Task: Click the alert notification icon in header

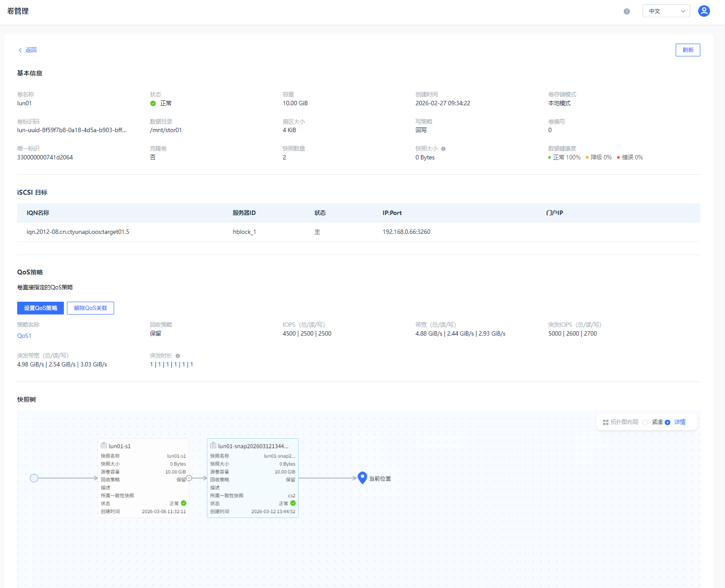Action: [626, 11]
